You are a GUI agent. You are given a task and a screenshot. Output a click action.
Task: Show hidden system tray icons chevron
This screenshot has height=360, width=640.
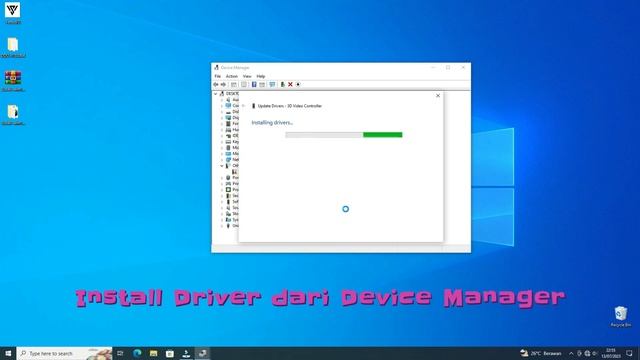click(x=571, y=353)
